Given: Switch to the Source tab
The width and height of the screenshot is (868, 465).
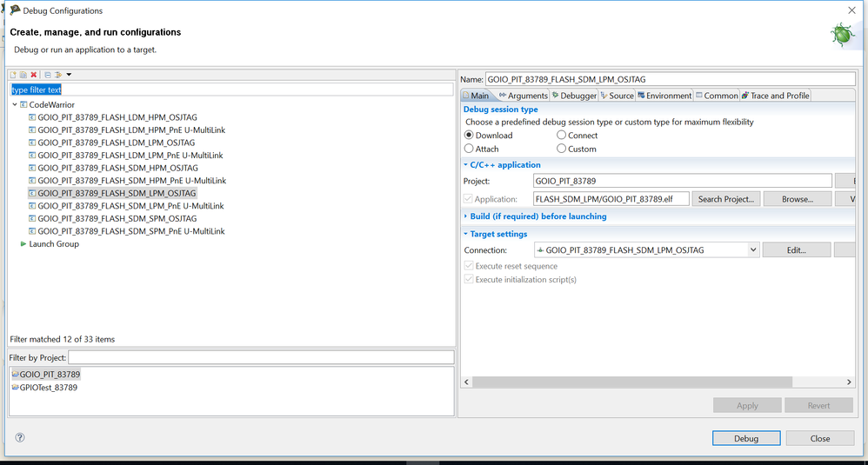Looking at the screenshot, I should pyautogui.click(x=618, y=96).
